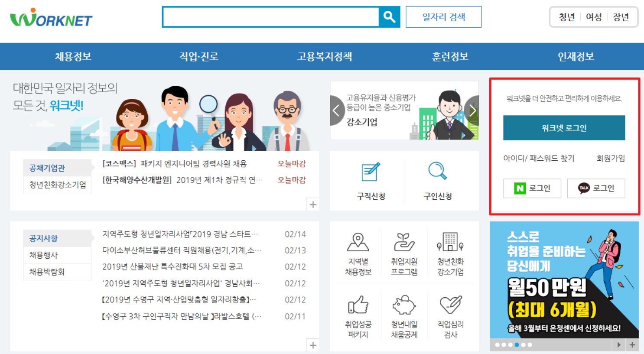Open the 경남사회 청년일자리사업 notice
Image resolution: width=644 pixels, height=354 pixels.
181,283
